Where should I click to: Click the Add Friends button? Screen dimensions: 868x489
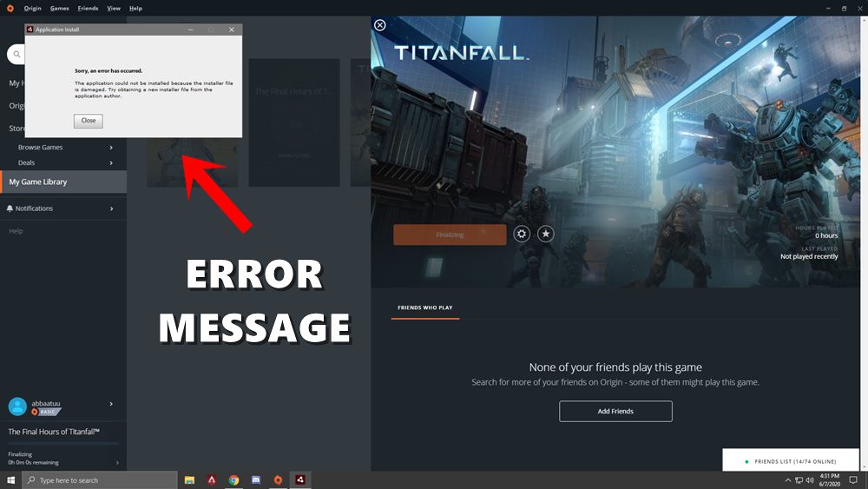(x=615, y=412)
